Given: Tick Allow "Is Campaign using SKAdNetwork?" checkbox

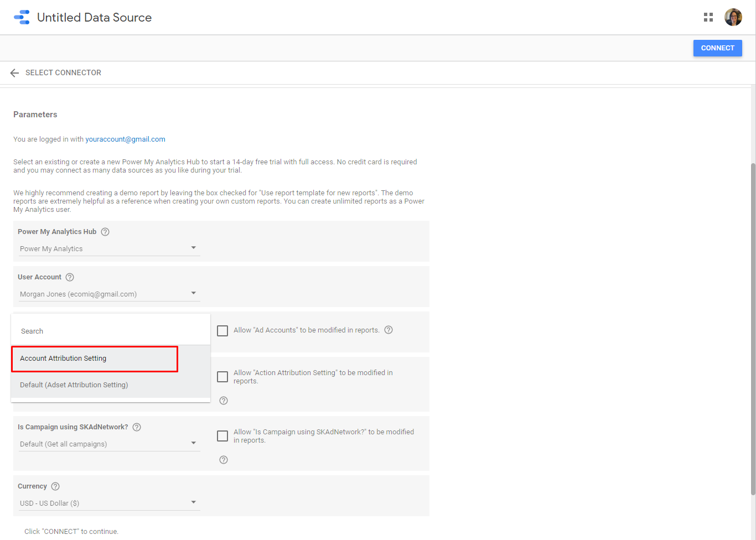Looking at the screenshot, I should [222, 436].
